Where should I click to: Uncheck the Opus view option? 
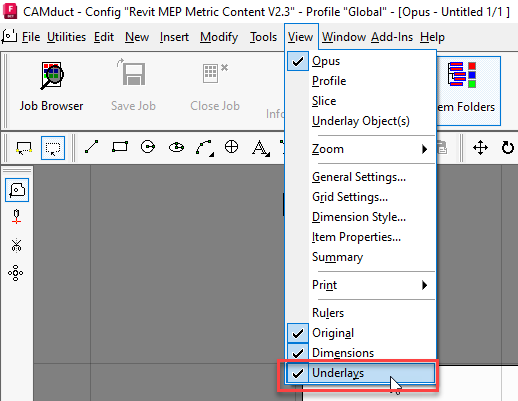click(361, 61)
